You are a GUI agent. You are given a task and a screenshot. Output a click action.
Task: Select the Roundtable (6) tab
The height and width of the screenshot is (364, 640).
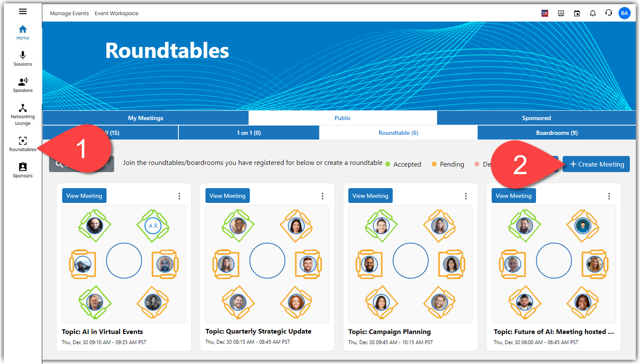click(399, 133)
